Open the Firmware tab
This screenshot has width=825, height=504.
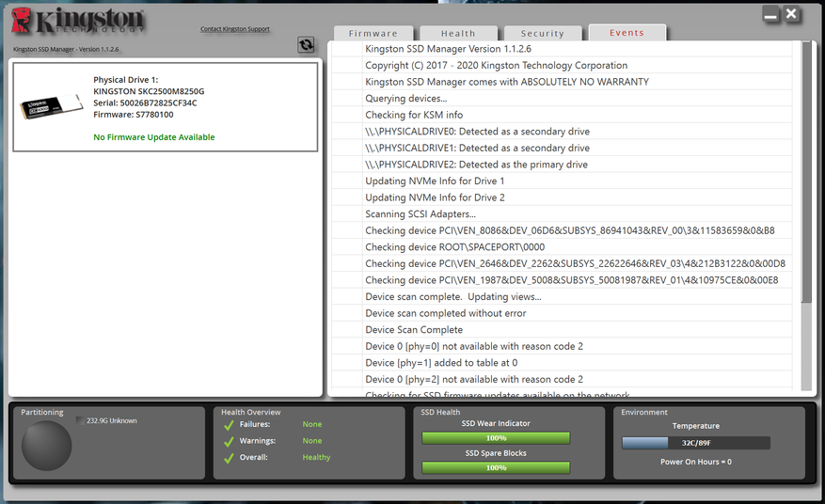pos(373,34)
